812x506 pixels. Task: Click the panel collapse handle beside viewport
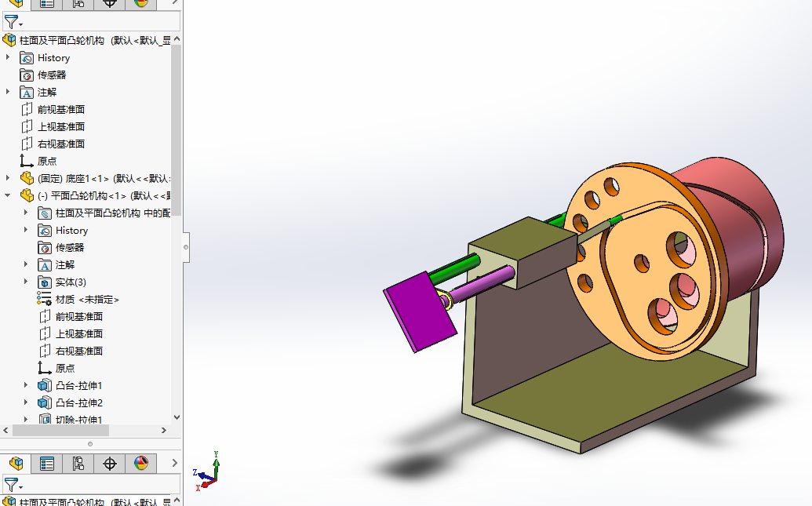click(186, 247)
